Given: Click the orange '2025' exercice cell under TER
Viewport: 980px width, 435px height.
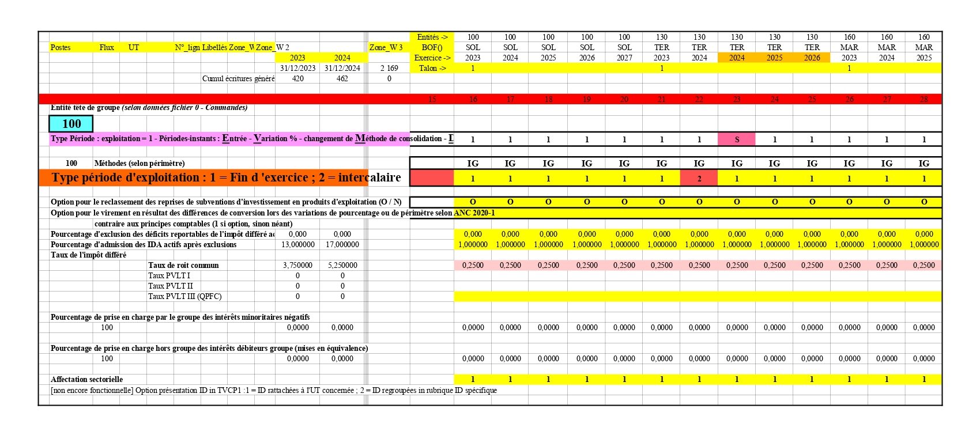Looking at the screenshot, I should (774, 58).
